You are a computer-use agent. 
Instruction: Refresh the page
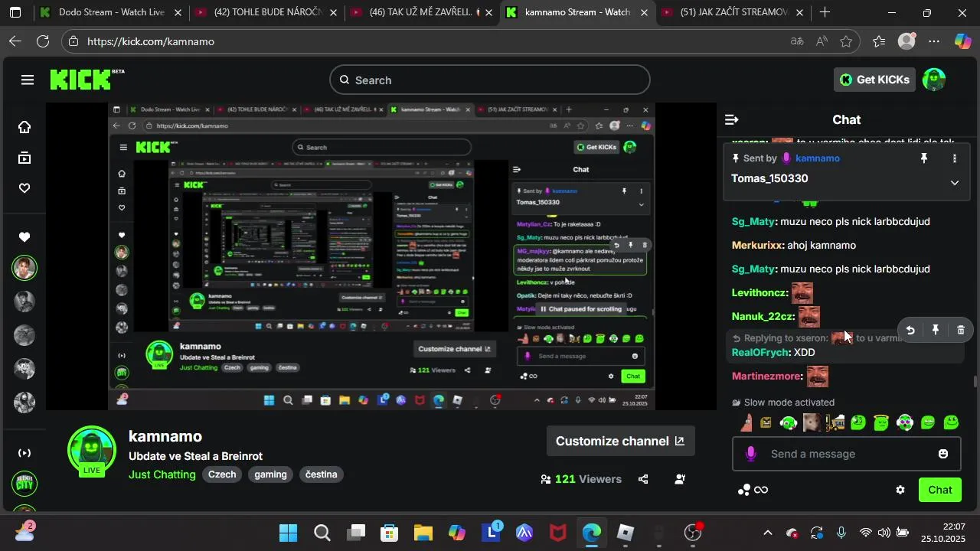coord(43,41)
